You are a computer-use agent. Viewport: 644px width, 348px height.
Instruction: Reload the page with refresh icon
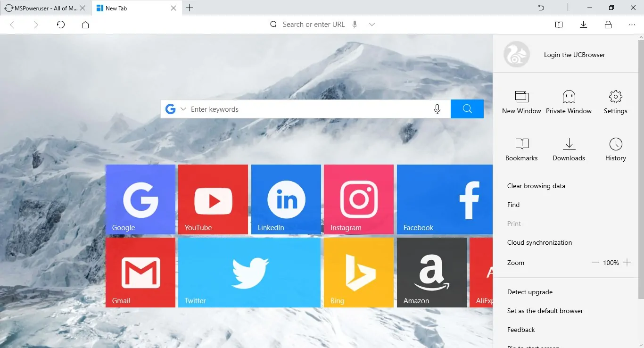(x=61, y=25)
